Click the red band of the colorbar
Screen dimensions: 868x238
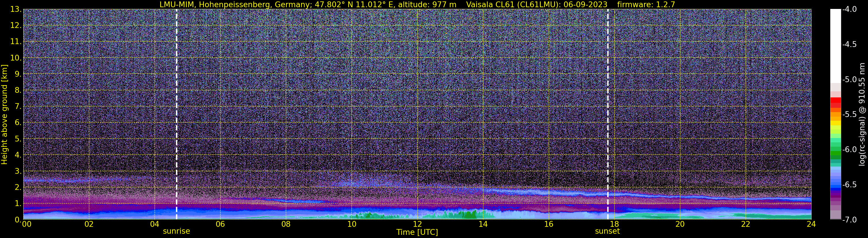pos(835,103)
